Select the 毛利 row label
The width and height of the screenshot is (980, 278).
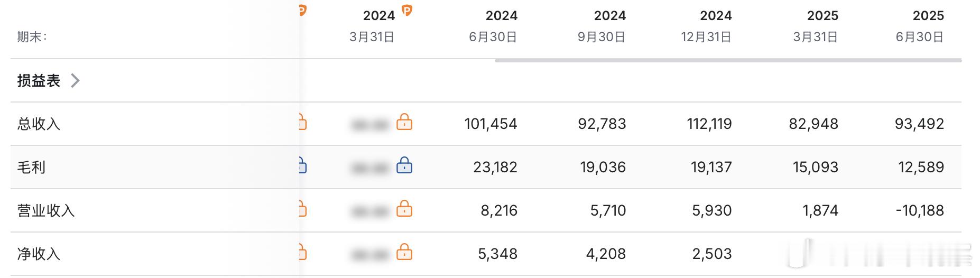point(32,168)
